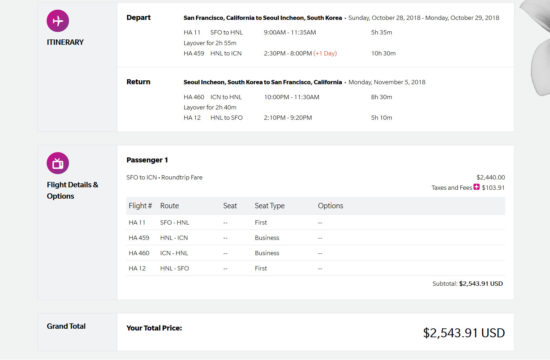550x360 pixels.
Task: Click the First seat type for HA 12
Action: pos(261,268)
